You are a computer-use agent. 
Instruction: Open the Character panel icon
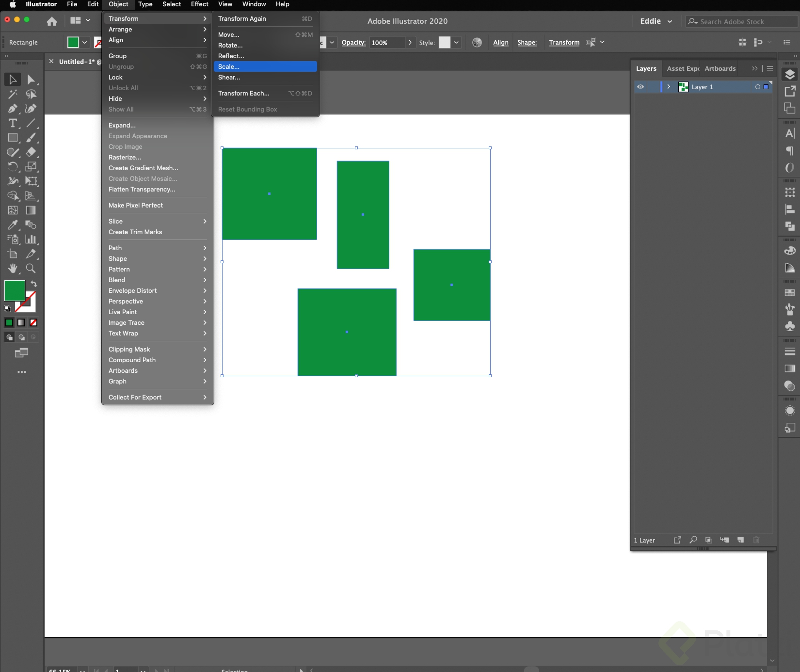click(790, 134)
